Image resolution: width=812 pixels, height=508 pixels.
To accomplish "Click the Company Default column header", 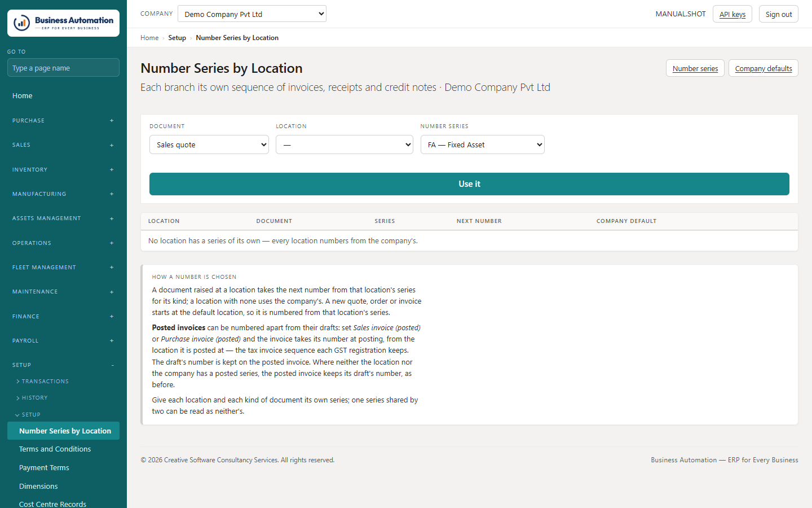I will [x=626, y=221].
